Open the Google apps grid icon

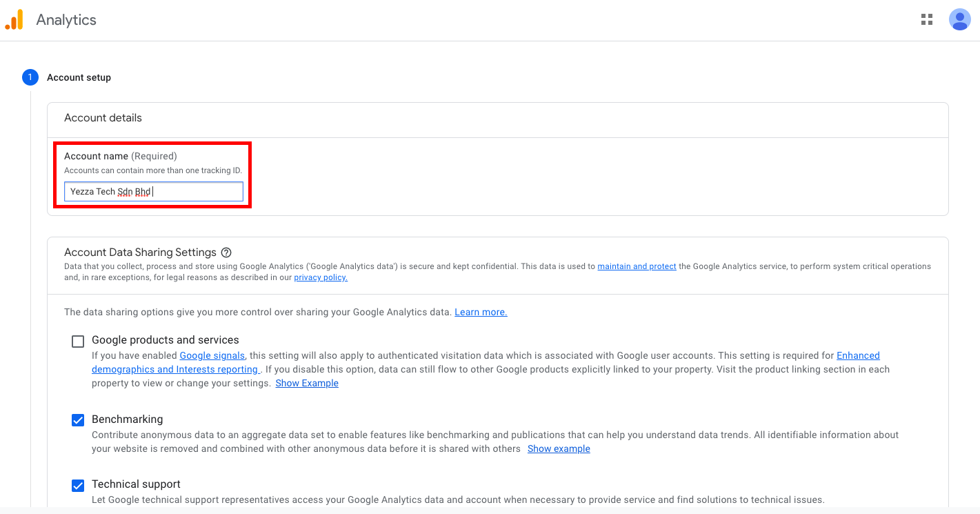(927, 19)
